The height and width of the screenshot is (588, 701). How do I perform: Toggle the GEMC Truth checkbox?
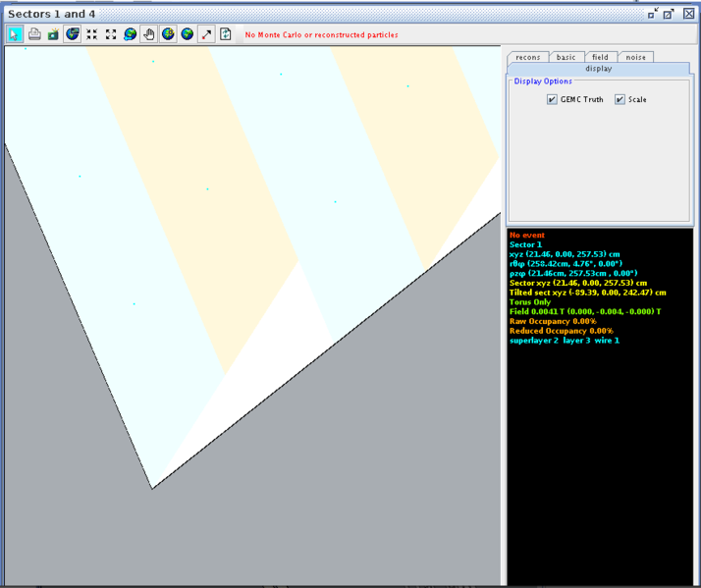click(x=552, y=99)
